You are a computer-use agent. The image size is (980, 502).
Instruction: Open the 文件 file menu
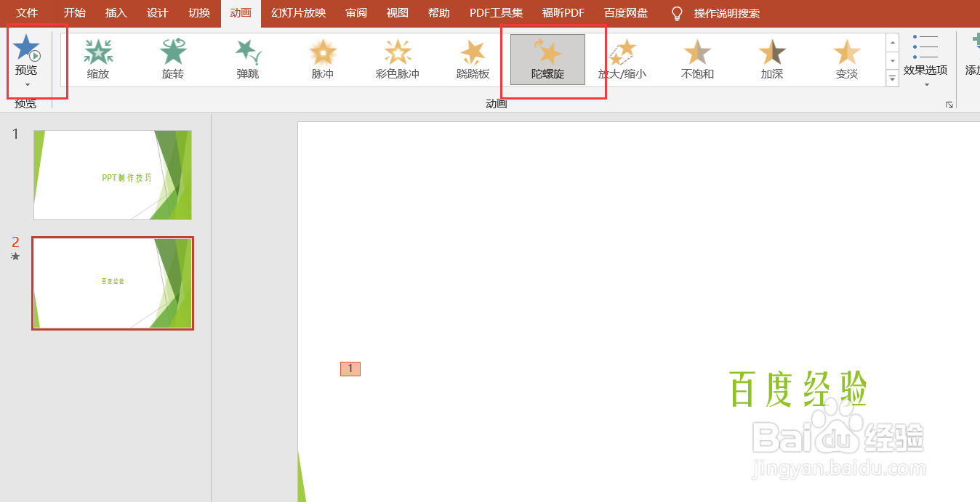[27, 13]
